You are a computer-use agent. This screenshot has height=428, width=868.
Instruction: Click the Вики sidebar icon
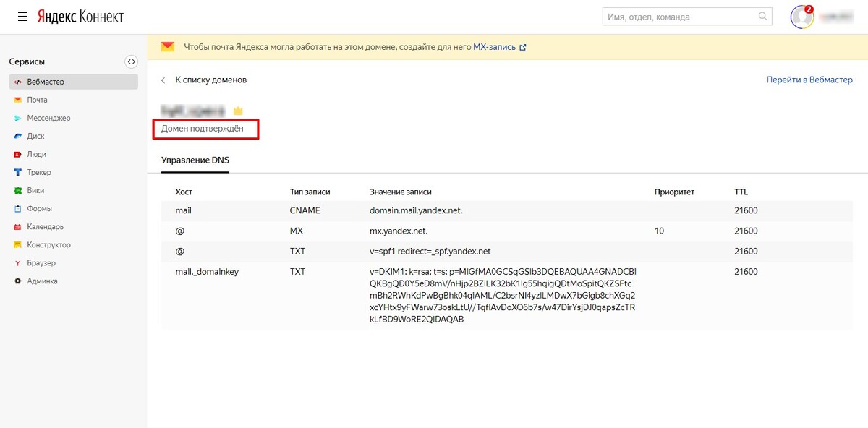[x=17, y=191]
